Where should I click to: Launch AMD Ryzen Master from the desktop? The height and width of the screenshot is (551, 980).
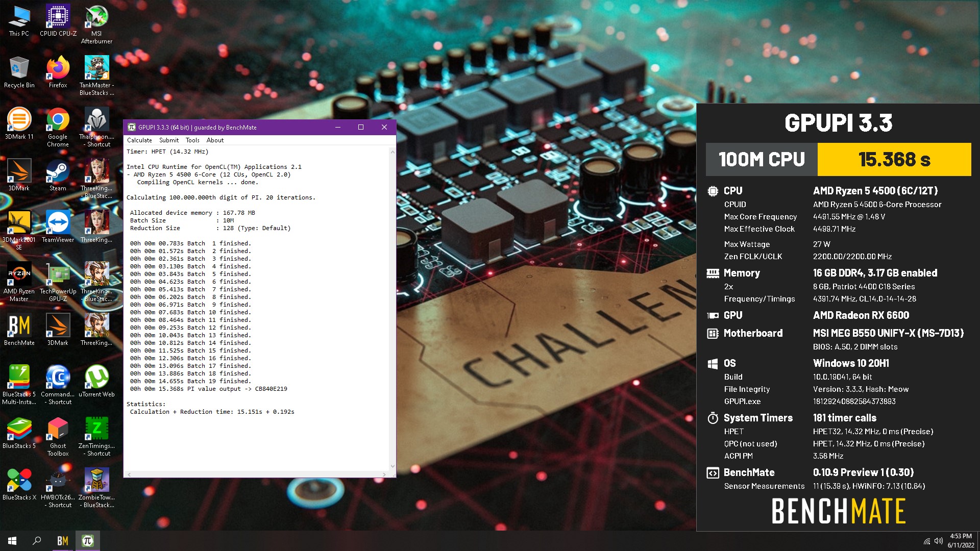tap(19, 282)
